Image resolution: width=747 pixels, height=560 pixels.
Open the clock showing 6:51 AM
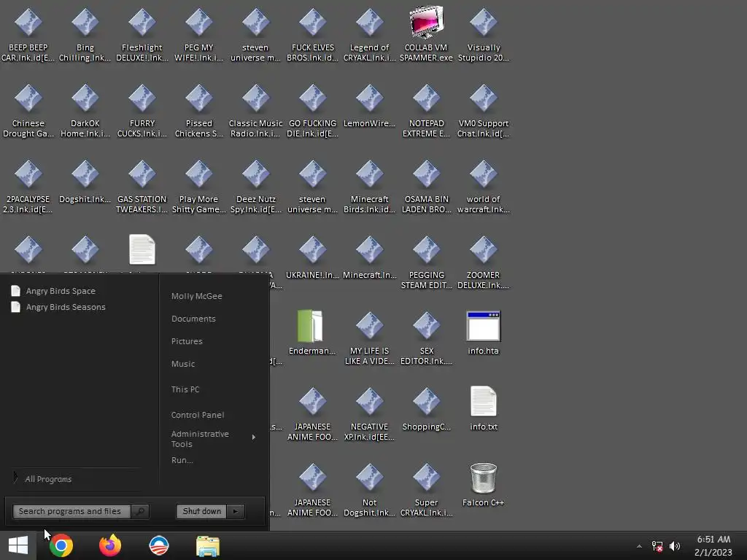(x=713, y=545)
